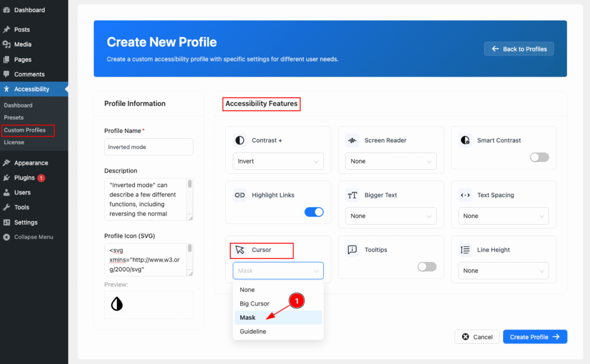Image resolution: width=590 pixels, height=364 pixels.
Task: Click the Create Profile button
Action: (535, 337)
